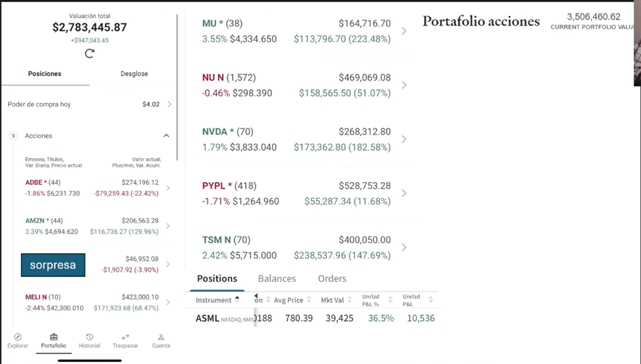Expand the NVDA position row arrow
This screenshot has height=364, width=641.
[x=404, y=139]
